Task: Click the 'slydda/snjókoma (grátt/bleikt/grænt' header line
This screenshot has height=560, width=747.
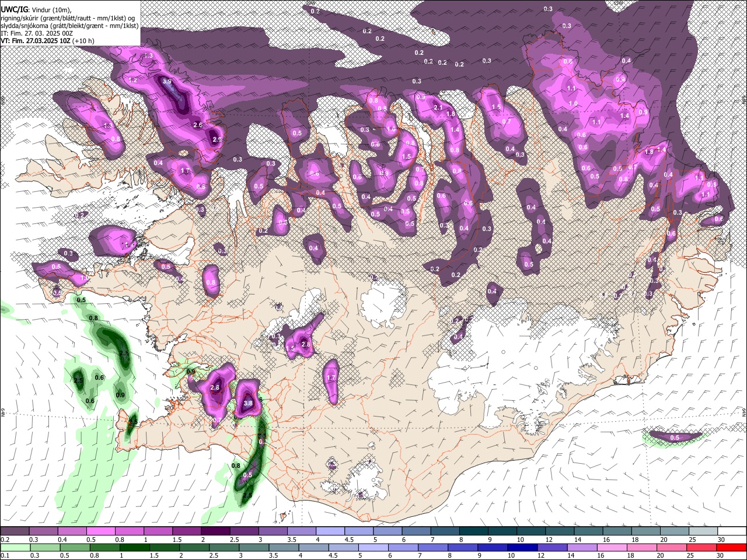Action: coord(69,26)
